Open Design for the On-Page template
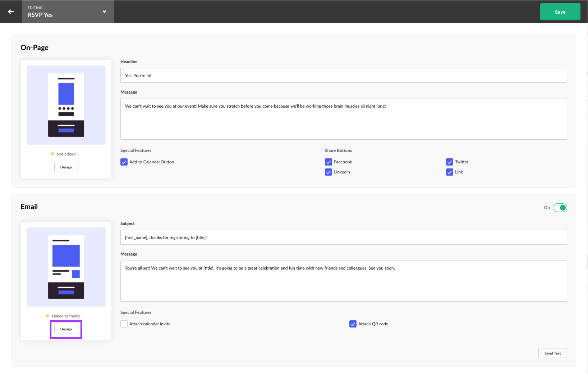 coord(66,167)
